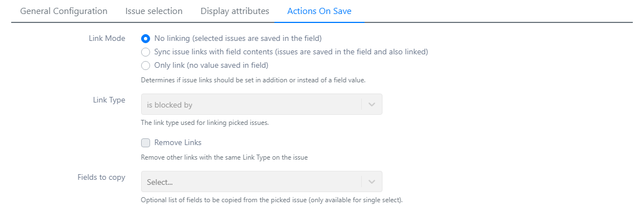Open the General Configuration tab

click(x=64, y=11)
